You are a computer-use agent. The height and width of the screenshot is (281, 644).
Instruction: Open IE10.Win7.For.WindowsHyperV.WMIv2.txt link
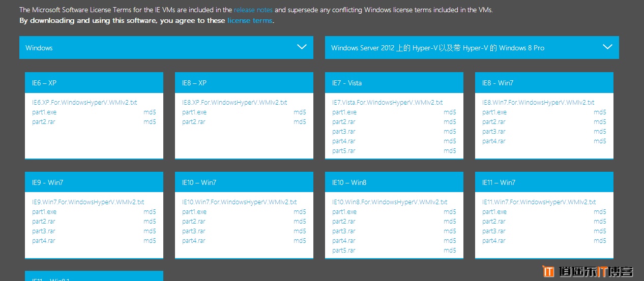pos(240,202)
